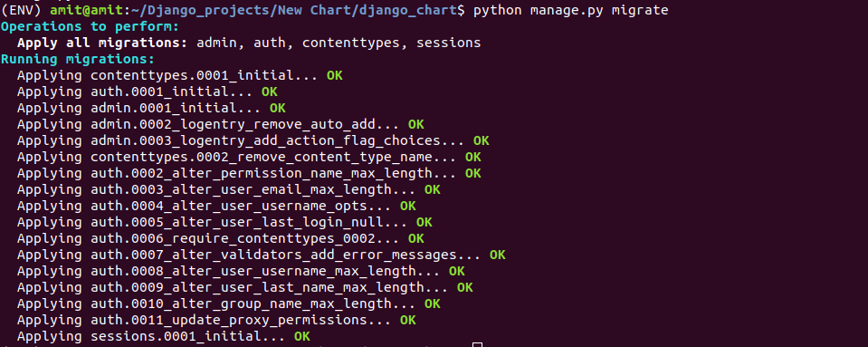Click auth.0009_alter_user_last_name_max_length line
Viewport: 868px width, 347px height.
(x=244, y=288)
